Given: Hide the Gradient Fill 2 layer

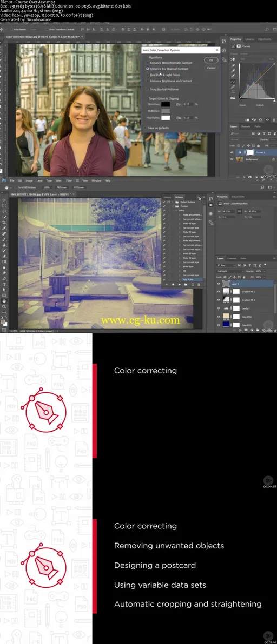Looking at the screenshot, I should point(219,292).
